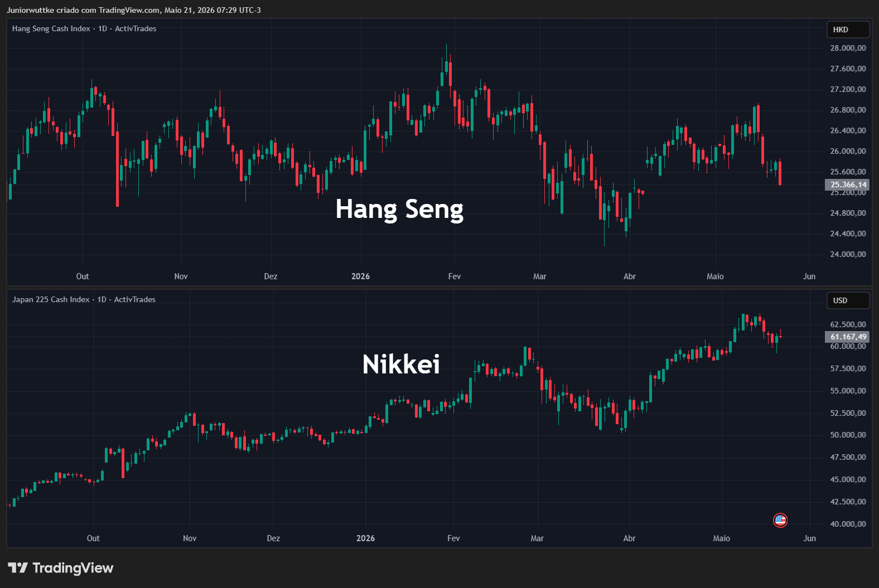Click the US flag event icon on Nikkei chart
This screenshot has height=588, width=879.
(780, 521)
